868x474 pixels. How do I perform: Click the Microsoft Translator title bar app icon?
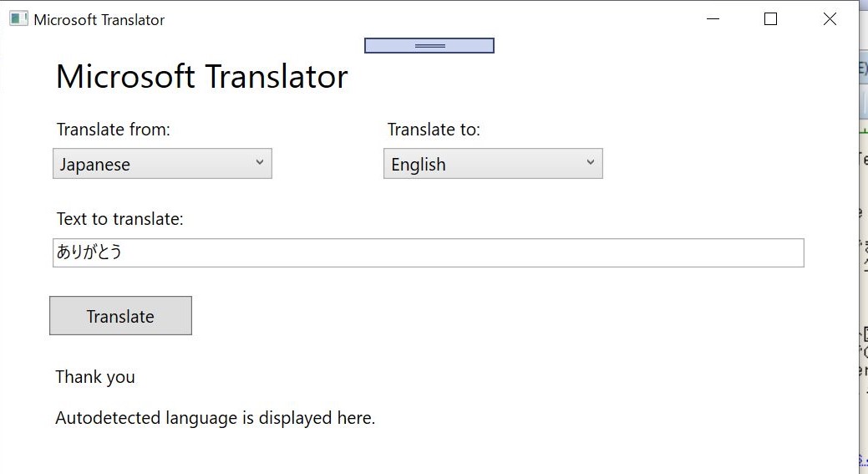click(x=18, y=19)
